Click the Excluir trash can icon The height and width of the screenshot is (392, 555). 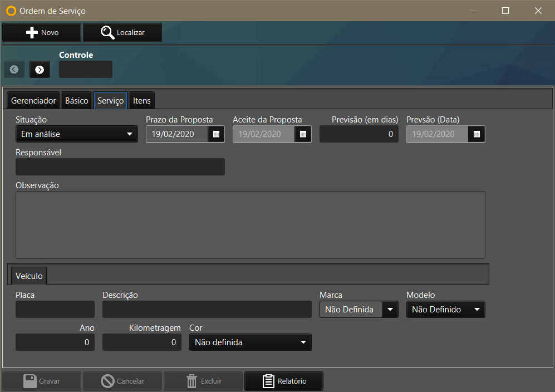pos(191,381)
